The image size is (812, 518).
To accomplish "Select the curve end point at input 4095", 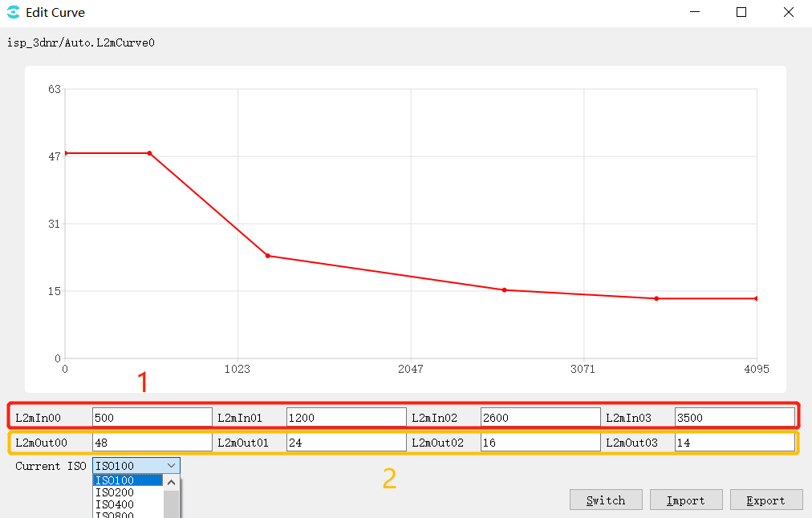I will pyautogui.click(x=757, y=298).
